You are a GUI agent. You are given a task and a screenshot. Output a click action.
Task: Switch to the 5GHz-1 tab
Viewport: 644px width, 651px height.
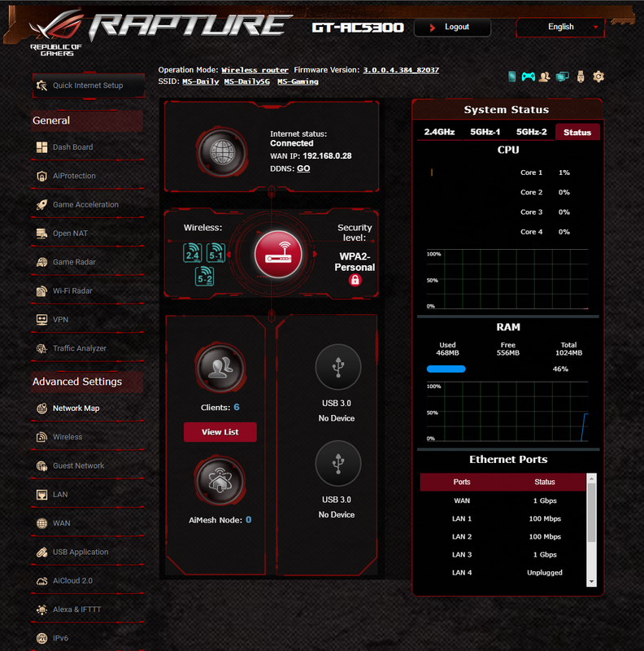(485, 132)
